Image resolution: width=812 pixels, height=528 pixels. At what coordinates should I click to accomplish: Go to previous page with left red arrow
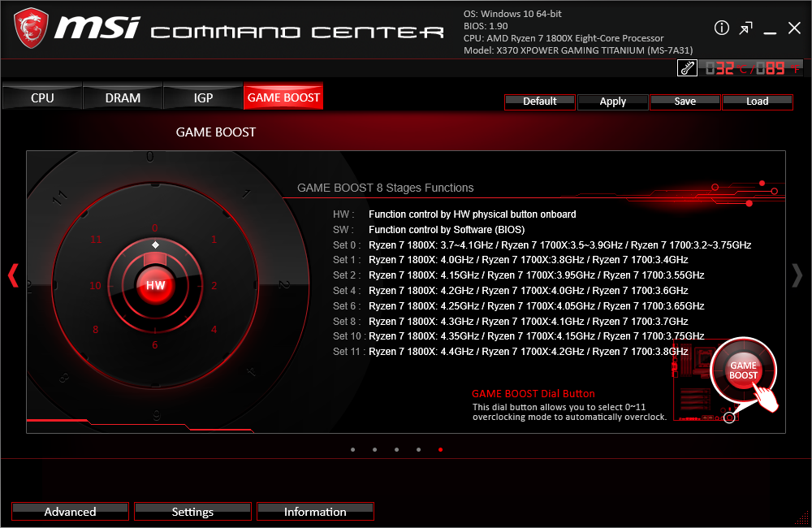(x=14, y=275)
